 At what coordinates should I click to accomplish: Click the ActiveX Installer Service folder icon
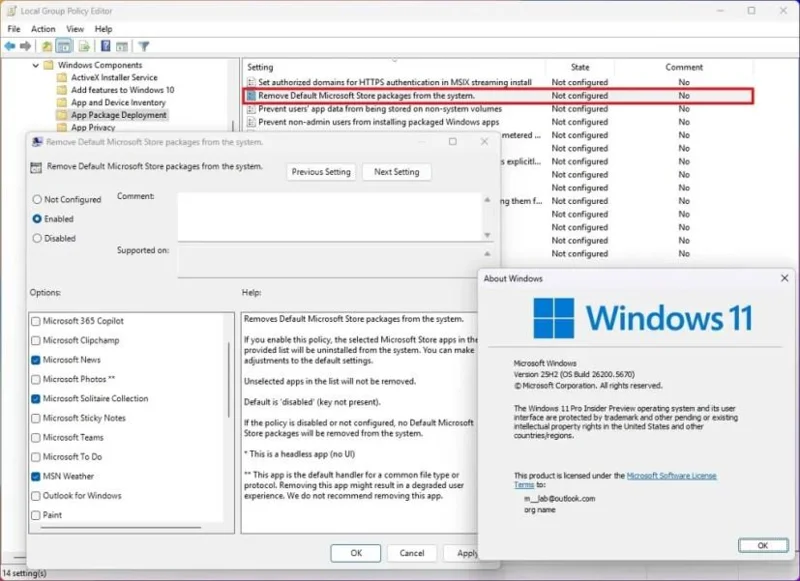tap(62, 78)
